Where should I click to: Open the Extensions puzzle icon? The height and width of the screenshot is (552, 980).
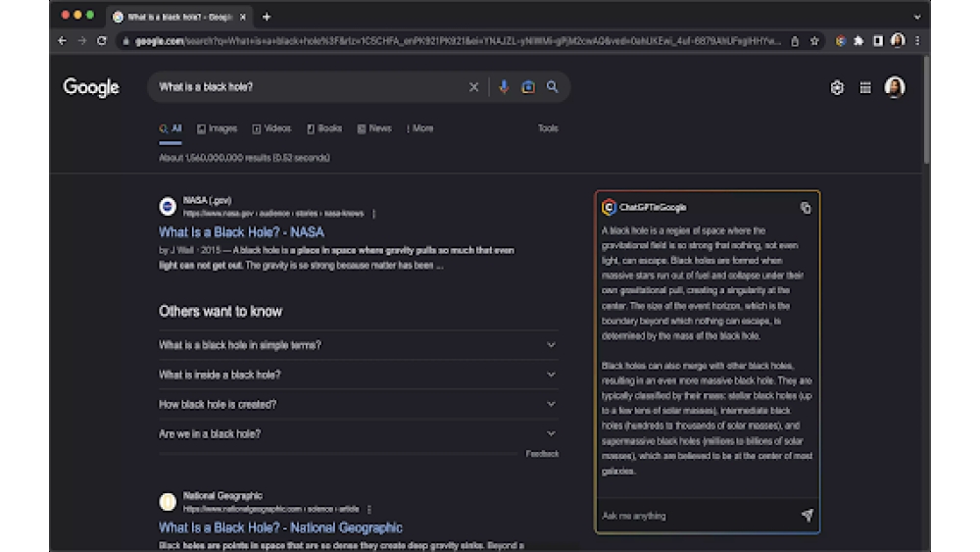(858, 40)
